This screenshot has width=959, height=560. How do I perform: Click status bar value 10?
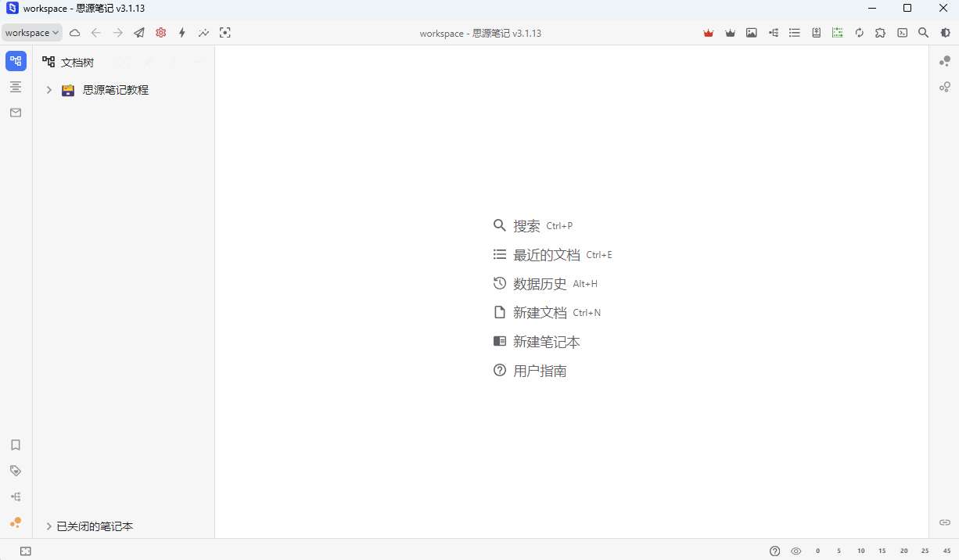[x=861, y=551]
